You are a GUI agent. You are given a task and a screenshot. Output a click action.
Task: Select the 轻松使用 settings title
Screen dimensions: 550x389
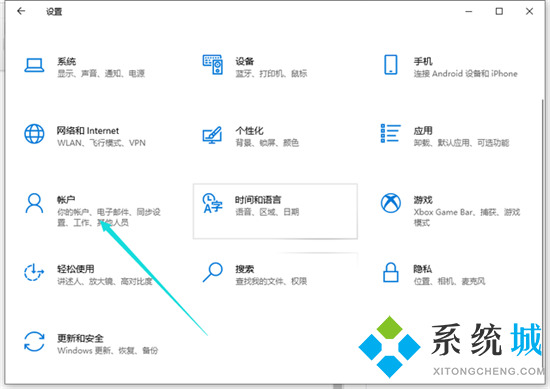click(75, 269)
